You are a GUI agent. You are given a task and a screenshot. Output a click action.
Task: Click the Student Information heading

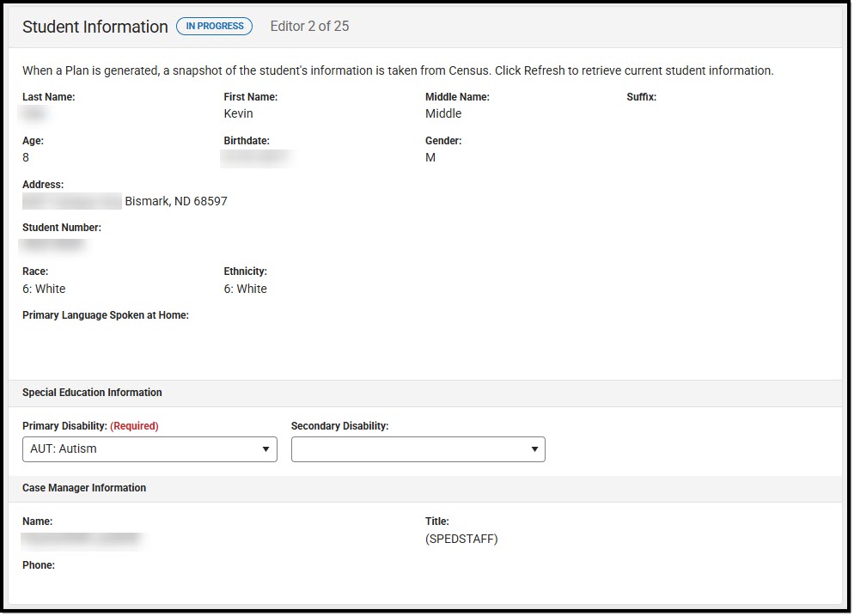pos(95,27)
